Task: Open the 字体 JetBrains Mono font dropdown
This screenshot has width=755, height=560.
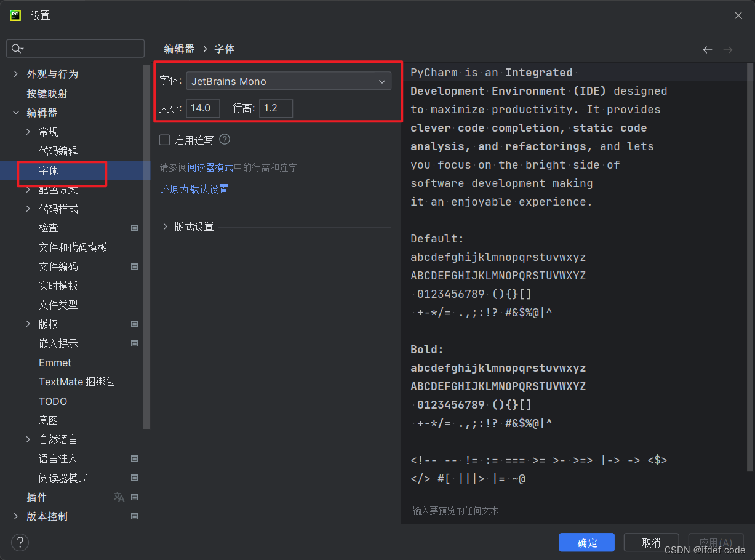Action: 289,81
